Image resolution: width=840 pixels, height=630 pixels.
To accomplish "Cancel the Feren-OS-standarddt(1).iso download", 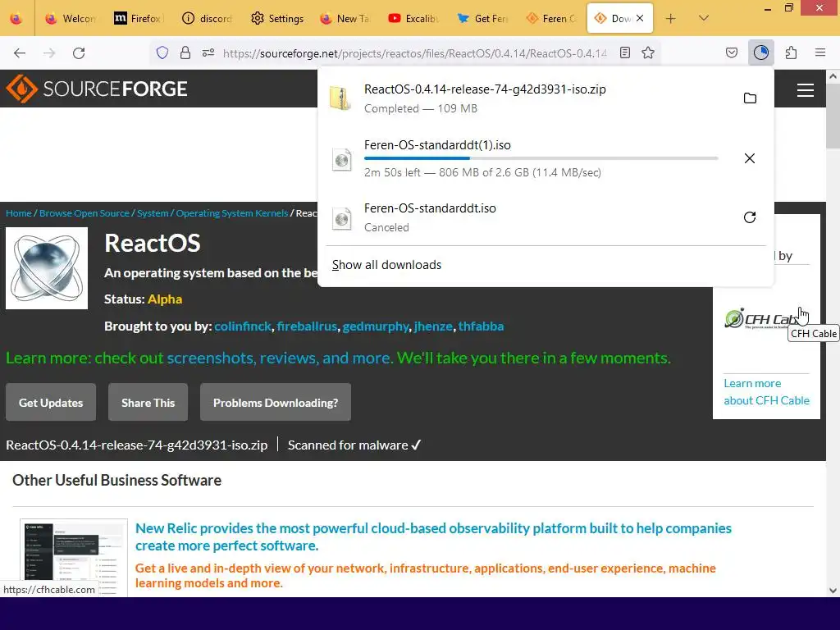I will pyautogui.click(x=750, y=158).
